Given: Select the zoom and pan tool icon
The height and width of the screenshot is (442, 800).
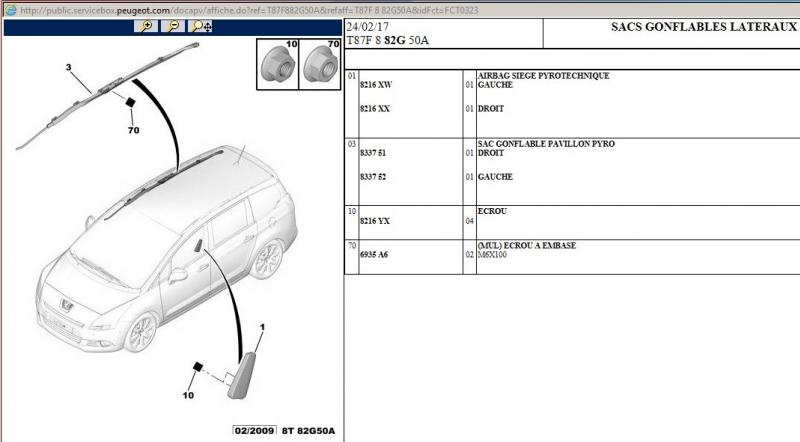Looking at the screenshot, I should pyautogui.click(x=200, y=26).
